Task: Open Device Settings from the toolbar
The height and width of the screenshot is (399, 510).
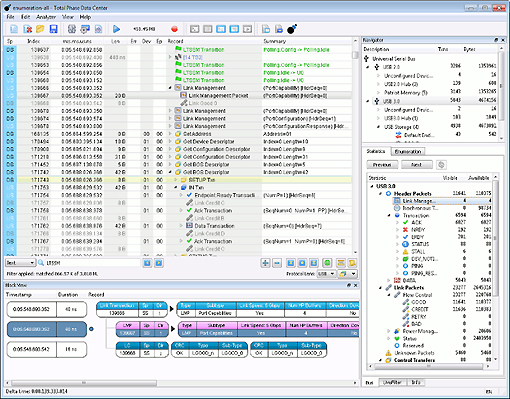Action: click(85, 29)
